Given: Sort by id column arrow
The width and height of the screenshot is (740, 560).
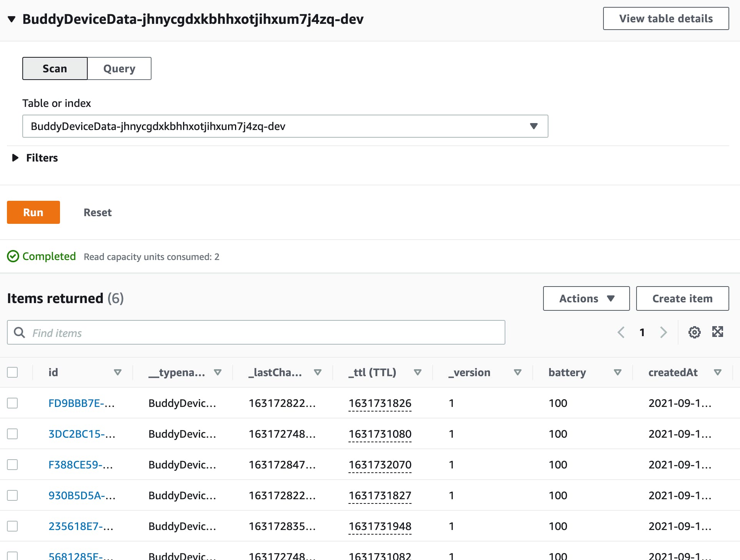Looking at the screenshot, I should pyautogui.click(x=118, y=372).
